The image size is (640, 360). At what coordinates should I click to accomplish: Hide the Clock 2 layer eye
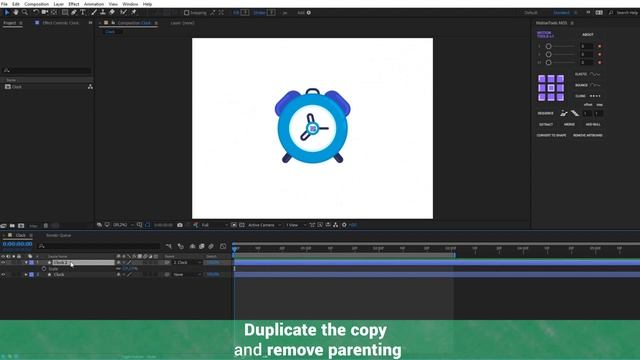(x=3, y=262)
